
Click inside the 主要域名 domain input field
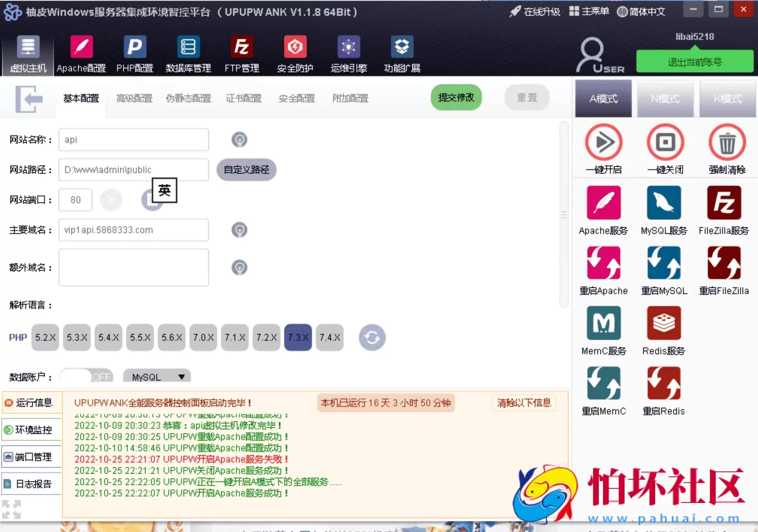(133, 230)
